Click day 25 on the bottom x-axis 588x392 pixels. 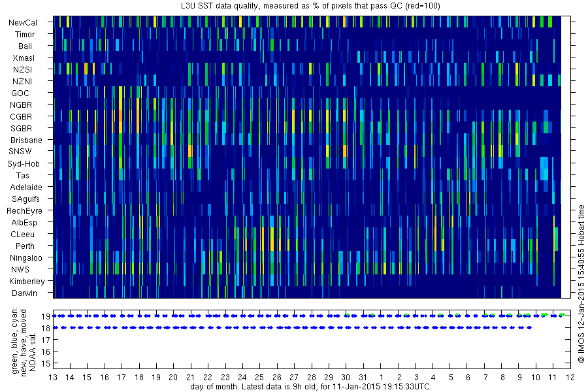[259, 378]
